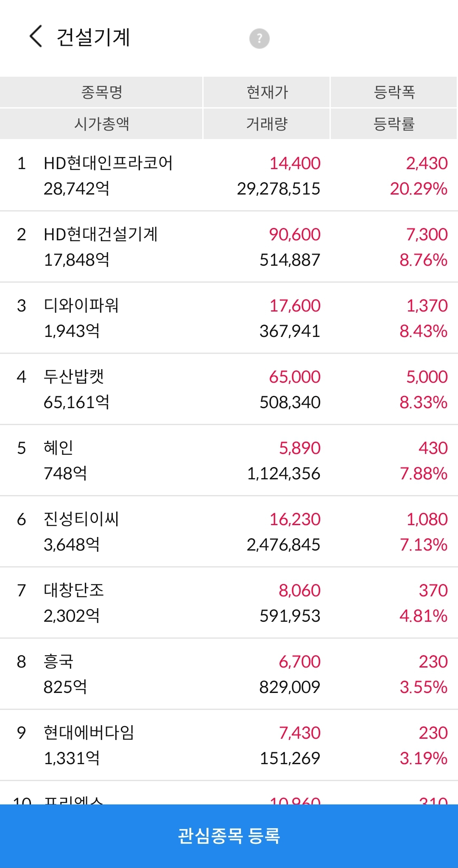Click the 거래량 column header
458x868 pixels.
click(267, 124)
